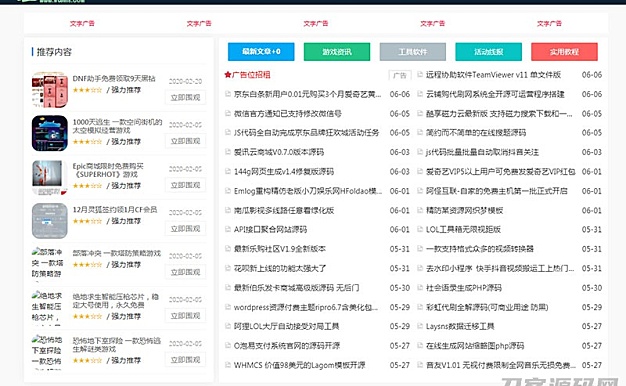Open article 精防某资源网织梦模板
626x386 pixels.
[x=464, y=210]
